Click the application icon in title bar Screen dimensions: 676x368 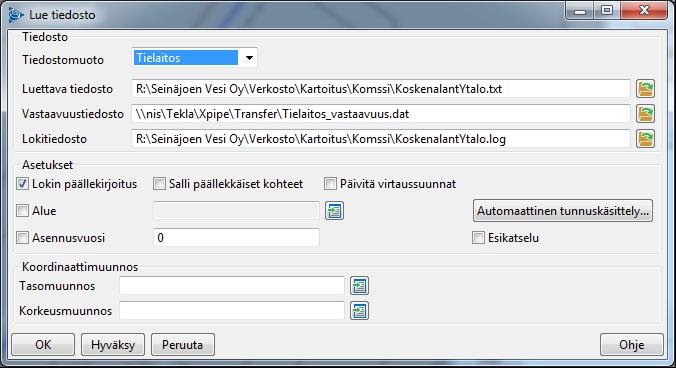click(16, 14)
